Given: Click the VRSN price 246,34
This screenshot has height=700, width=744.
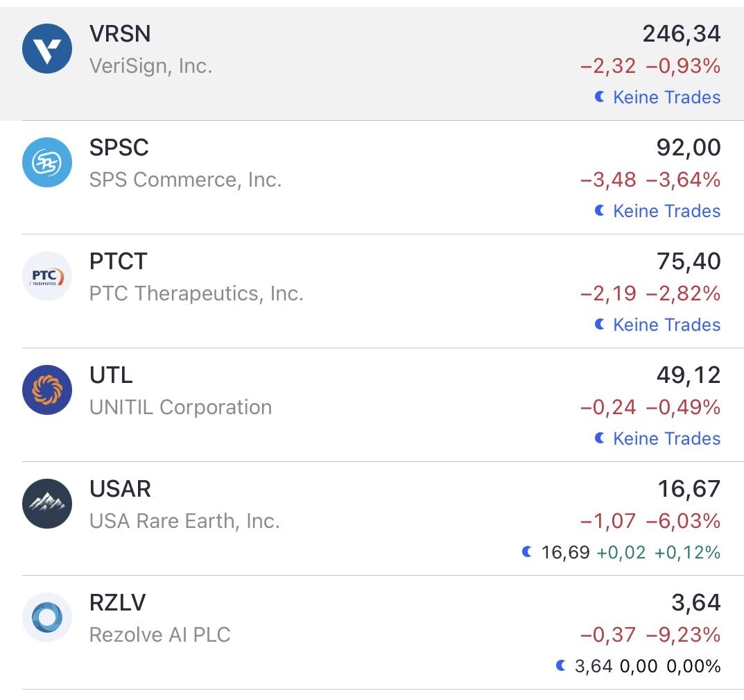Looking at the screenshot, I should [x=681, y=33].
